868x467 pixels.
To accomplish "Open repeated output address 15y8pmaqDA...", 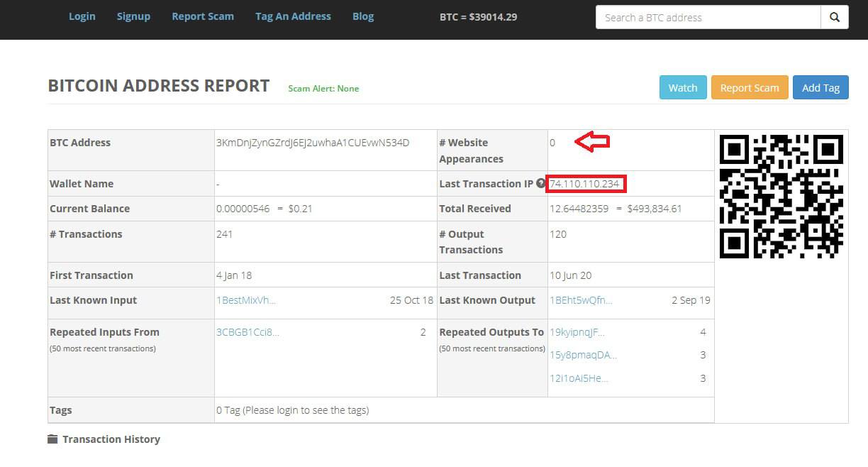I will click(583, 355).
